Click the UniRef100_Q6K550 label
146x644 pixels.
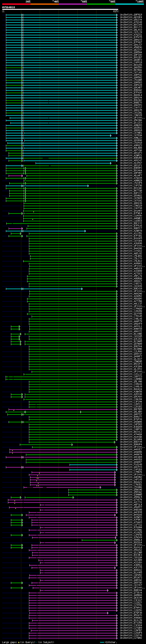point(131,67)
